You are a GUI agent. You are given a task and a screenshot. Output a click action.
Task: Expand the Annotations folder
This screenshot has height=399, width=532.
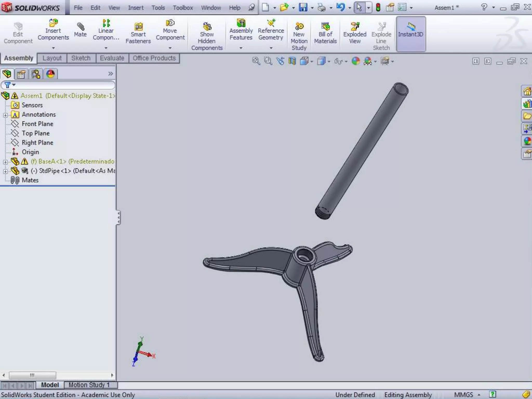click(5, 115)
